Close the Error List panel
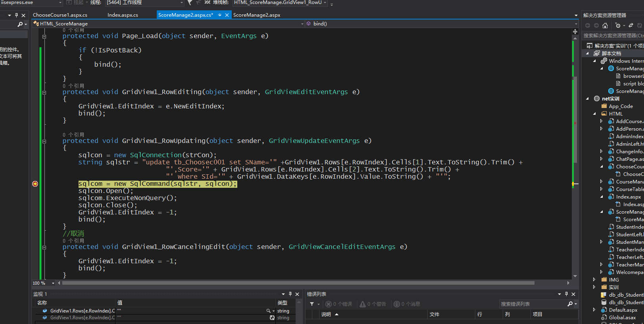This screenshot has height=324, width=644. tap(573, 294)
